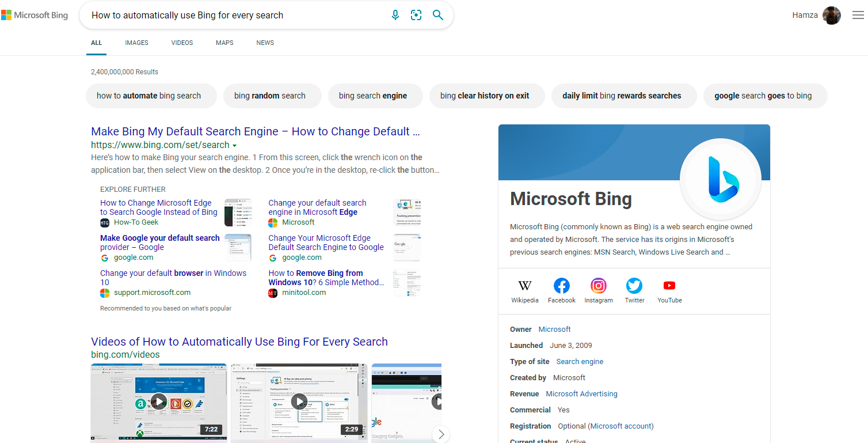The height and width of the screenshot is (443, 868).
Task: Click thumbnail beside minitool.com result
Action: click(407, 283)
